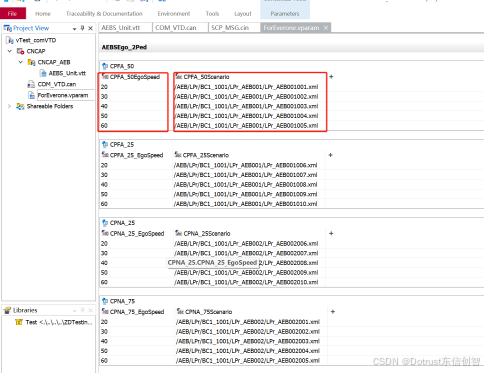Close the ForEverone.vparam tab
Viewport: 484px width, 373px height.
pos(326,28)
